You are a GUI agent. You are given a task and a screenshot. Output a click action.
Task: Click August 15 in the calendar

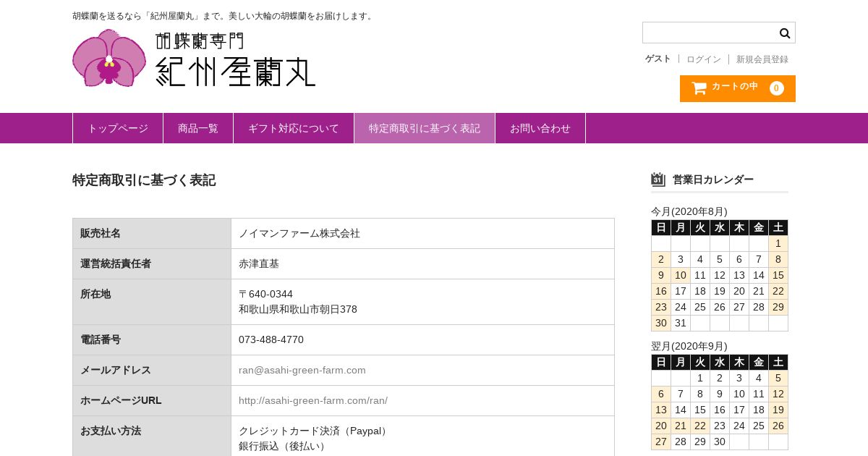tap(778, 275)
